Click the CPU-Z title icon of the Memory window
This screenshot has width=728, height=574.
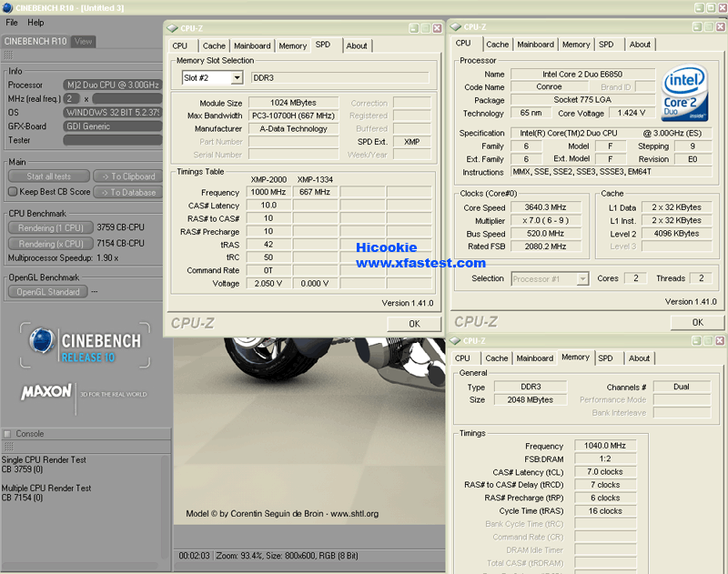click(x=456, y=340)
